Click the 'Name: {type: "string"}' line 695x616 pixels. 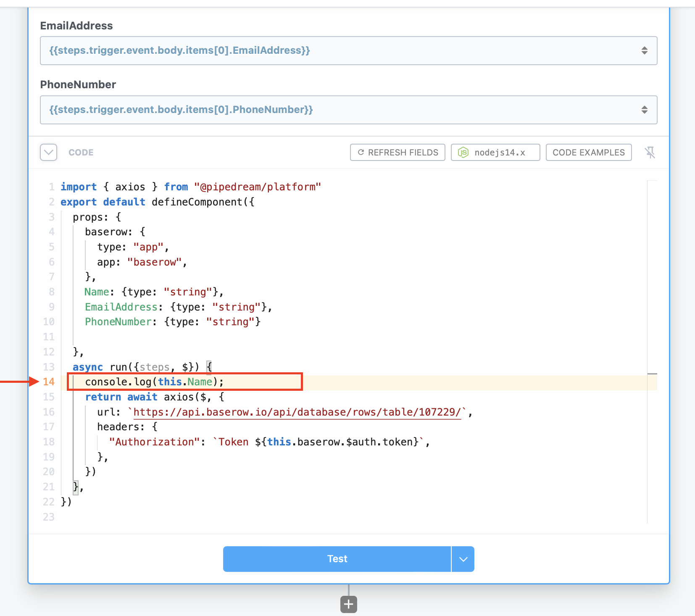[x=154, y=292]
